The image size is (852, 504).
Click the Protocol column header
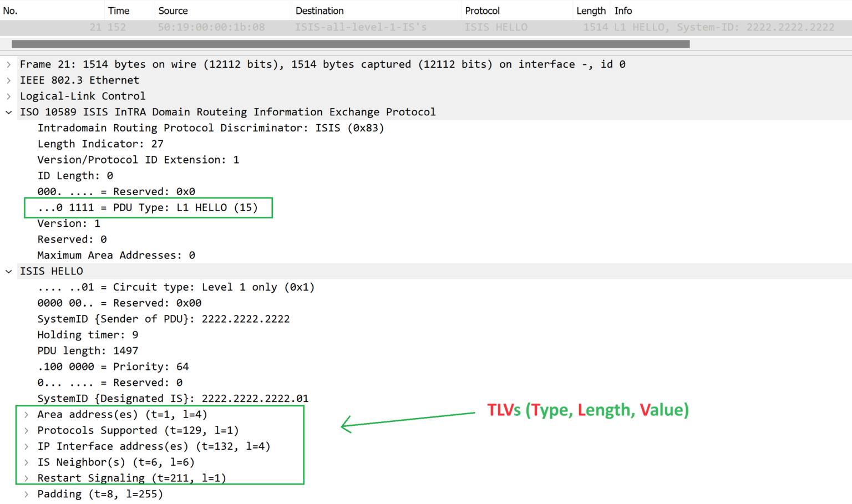482,10
